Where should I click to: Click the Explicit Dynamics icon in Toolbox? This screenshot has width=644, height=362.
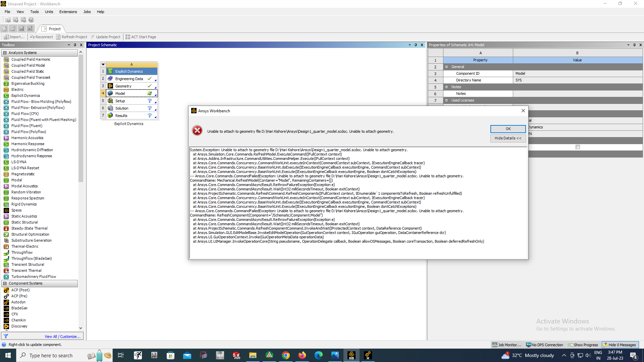pos(6,96)
